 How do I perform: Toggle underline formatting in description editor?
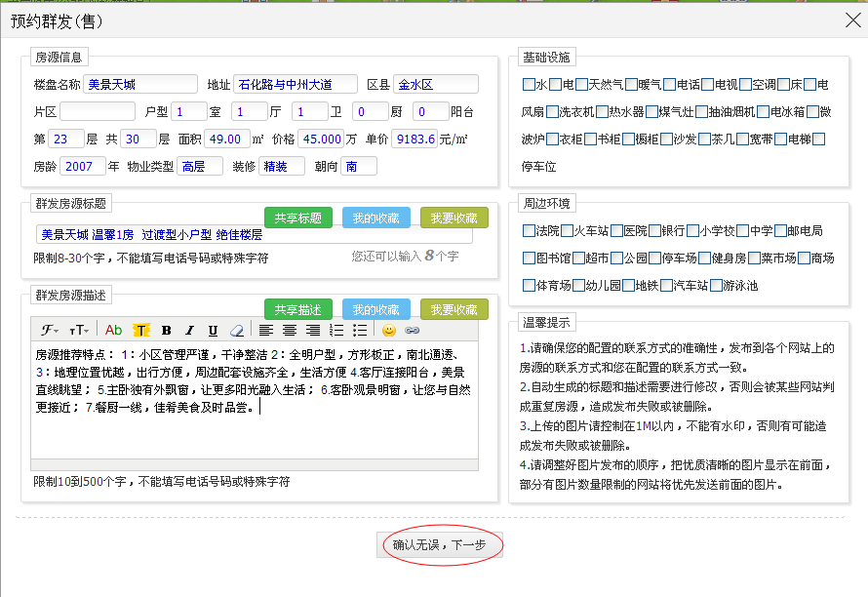pos(213,330)
